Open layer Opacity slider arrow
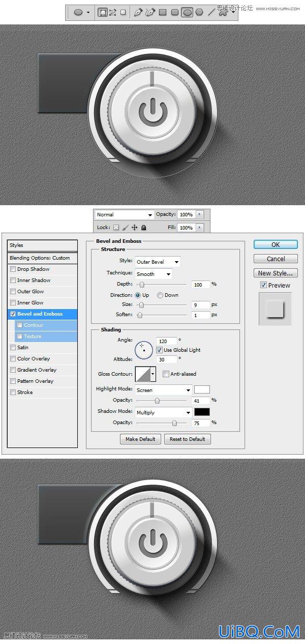 tap(199, 215)
